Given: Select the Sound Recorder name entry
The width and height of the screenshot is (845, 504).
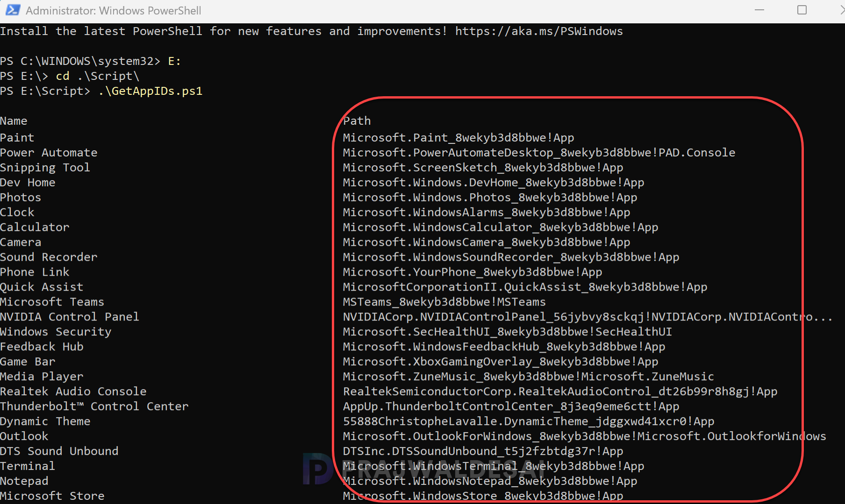Looking at the screenshot, I should [x=49, y=257].
